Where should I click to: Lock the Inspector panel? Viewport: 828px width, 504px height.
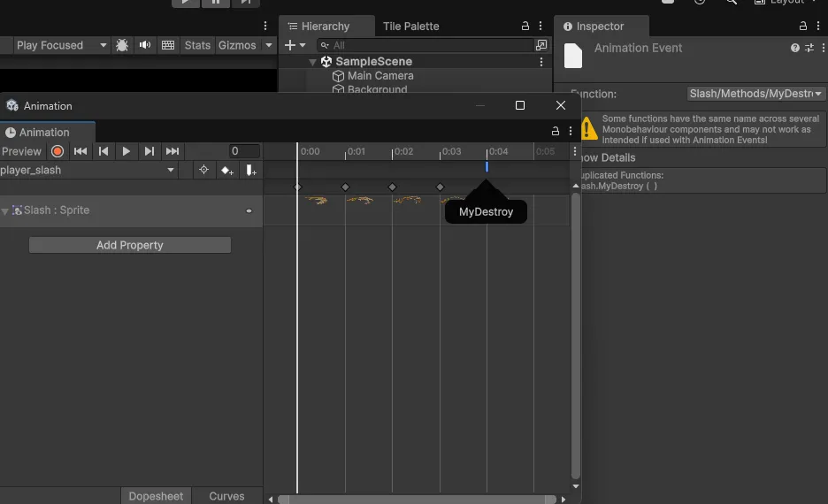pos(802,26)
